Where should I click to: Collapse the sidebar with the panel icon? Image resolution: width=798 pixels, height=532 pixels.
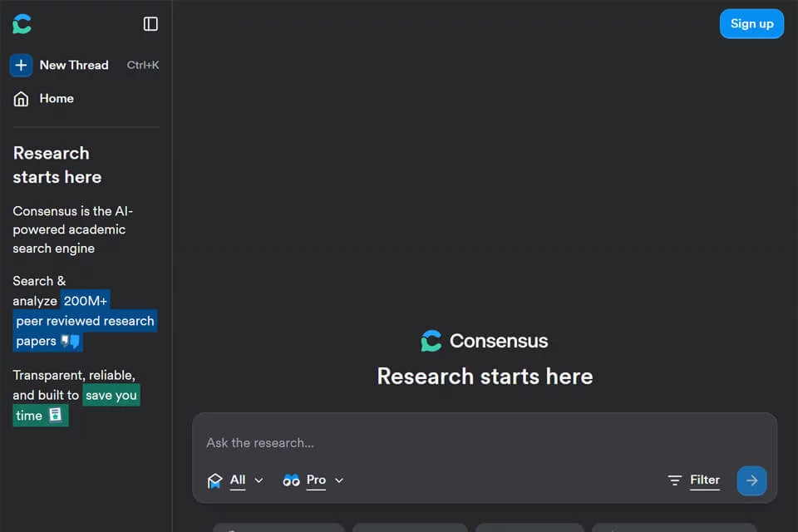[x=150, y=24]
